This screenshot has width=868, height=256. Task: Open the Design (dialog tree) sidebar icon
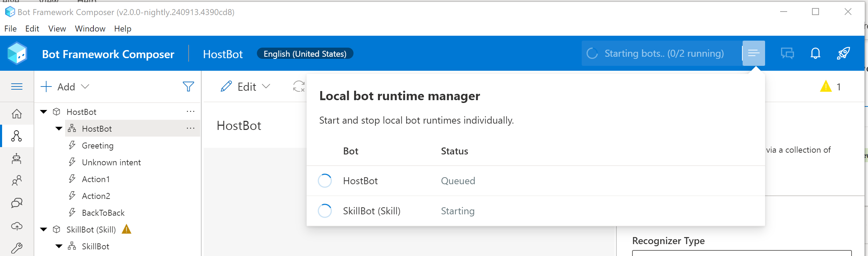pyautogui.click(x=17, y=136)
